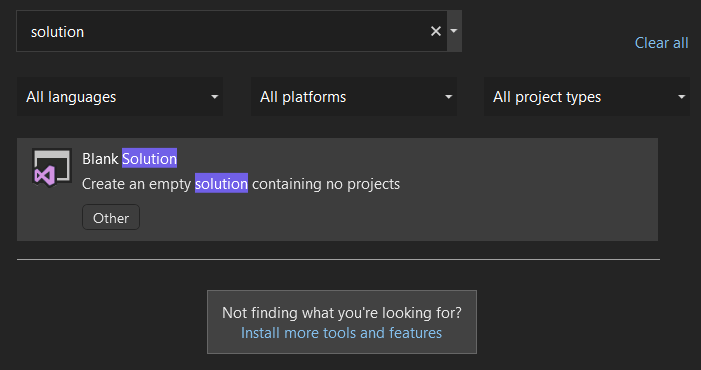This screenshot has width=701, height=370.
Task: Open the search history dropdown arrow
Action: click(454, 31)
